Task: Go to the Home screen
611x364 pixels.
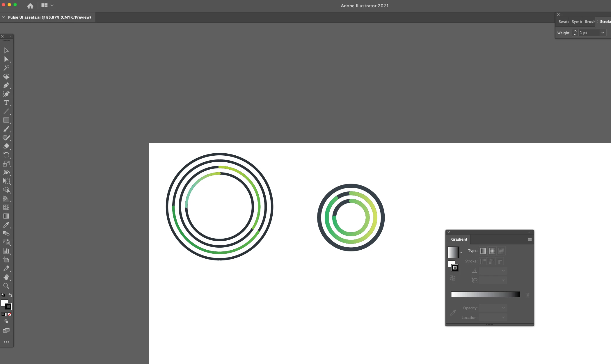Action: tap(30, 6)
